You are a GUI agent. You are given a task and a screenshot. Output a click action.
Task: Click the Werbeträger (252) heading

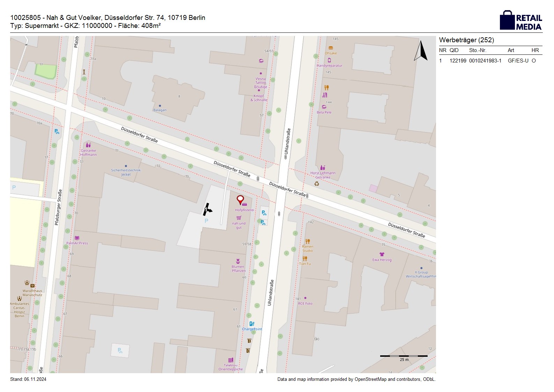coord(466,40)
